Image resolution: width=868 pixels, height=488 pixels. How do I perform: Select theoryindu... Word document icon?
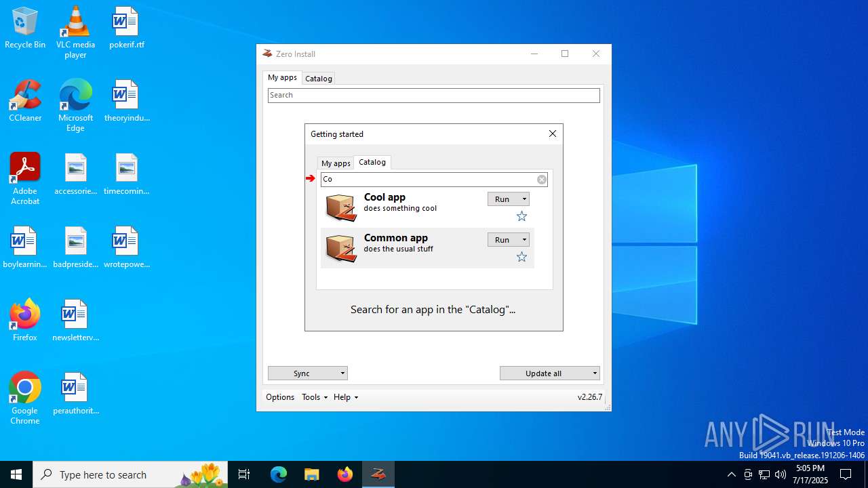(126, 101)
